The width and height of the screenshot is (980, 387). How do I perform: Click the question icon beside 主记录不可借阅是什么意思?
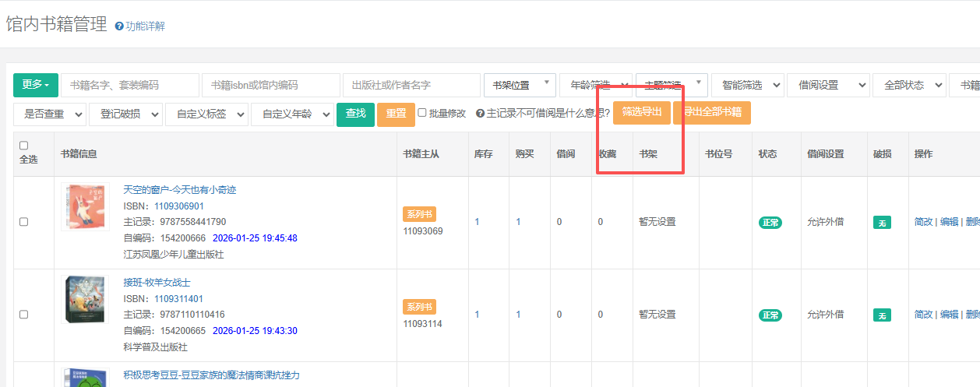480,114
